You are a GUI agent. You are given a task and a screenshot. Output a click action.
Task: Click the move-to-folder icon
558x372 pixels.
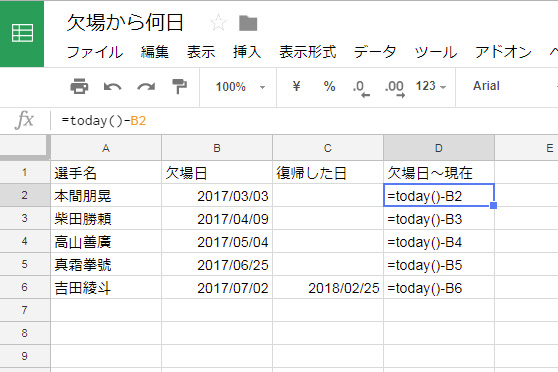click(x=248, y=23)
